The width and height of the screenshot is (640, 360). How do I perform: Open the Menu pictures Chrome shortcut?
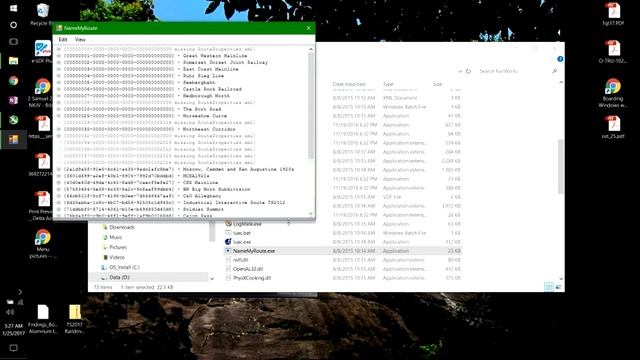(x=42, y=244)
